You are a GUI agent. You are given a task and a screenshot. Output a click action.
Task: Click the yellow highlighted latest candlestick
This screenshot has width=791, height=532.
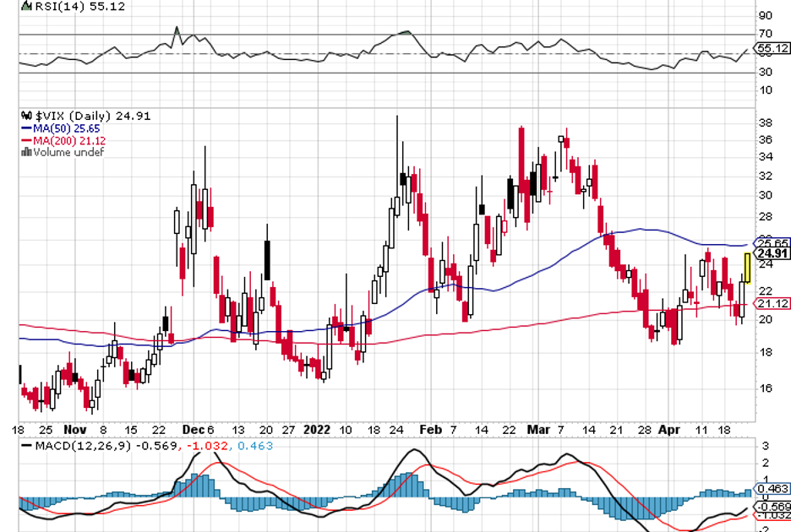click(747, 267)
